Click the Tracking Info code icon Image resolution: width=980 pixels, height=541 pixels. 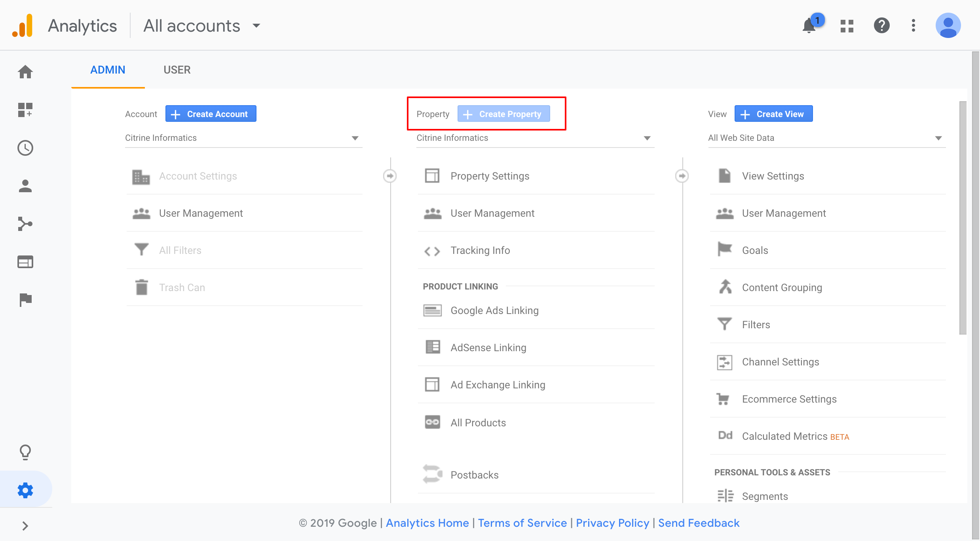(432, 251)
